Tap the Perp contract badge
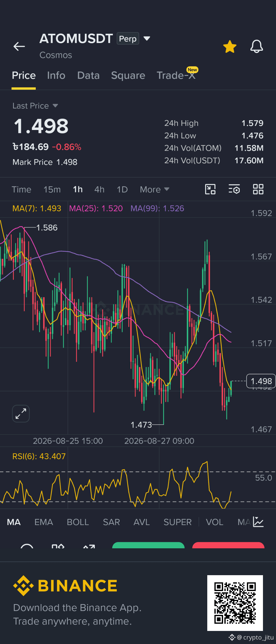The height and width of the screenshot is (644, 276). (x=128, y=38)
